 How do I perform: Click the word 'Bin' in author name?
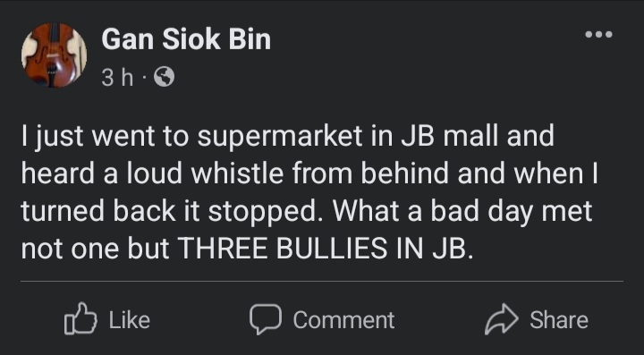[250, 40]
